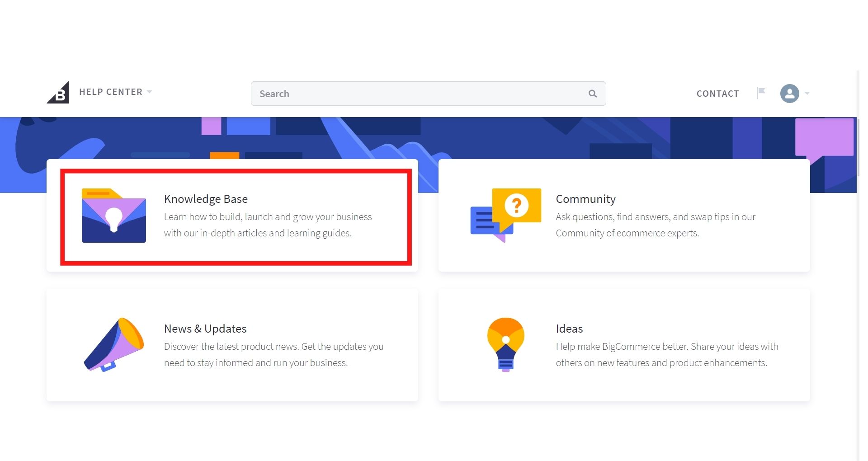Click the News & Updates megaphone icon
Viewport: 868px width, 461px height.
(x=113, y=345)
